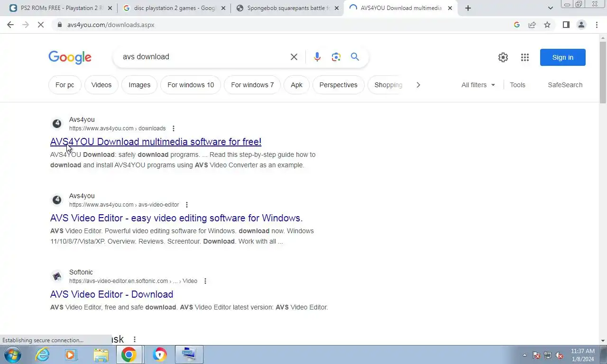Viewport: 607px width, 364px height.
Task: View the site information lock icon
Action: point(59,25)
